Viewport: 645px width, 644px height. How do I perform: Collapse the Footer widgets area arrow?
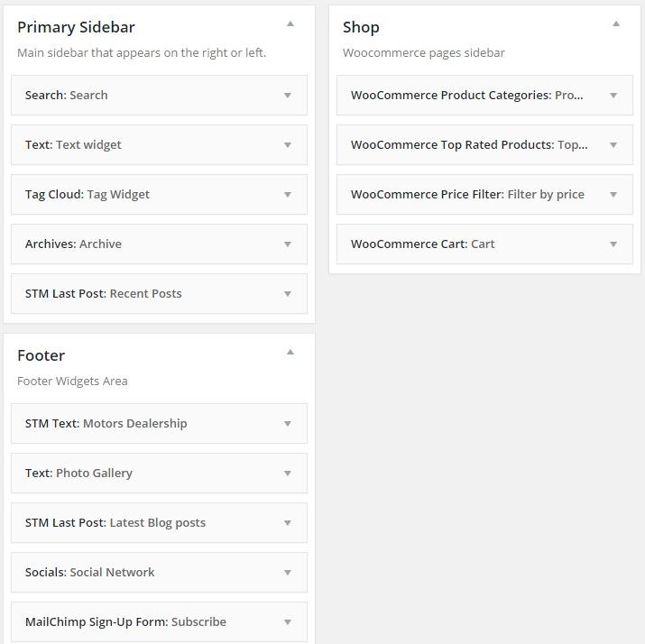290,353
